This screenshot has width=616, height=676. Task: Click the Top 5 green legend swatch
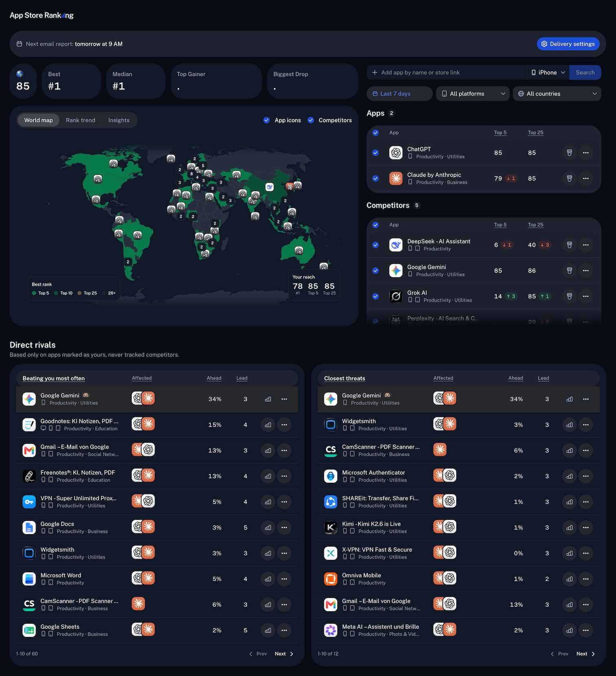(34, 293)
